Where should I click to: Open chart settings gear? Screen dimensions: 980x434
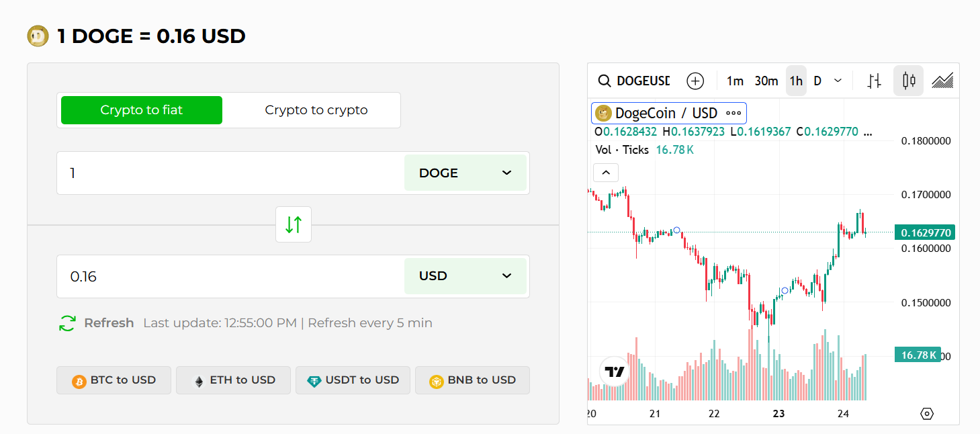(x=926, y=415)
